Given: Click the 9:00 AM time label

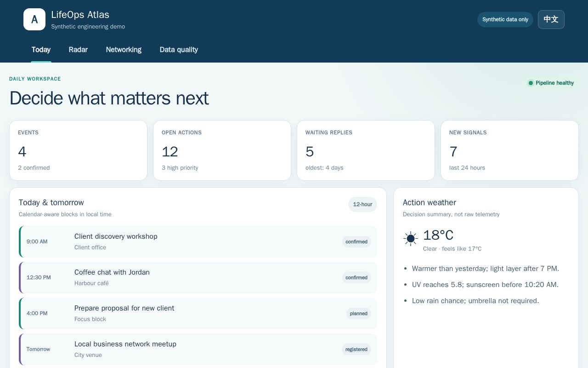Looking at the screenshot, I should [x=37, y=241].
